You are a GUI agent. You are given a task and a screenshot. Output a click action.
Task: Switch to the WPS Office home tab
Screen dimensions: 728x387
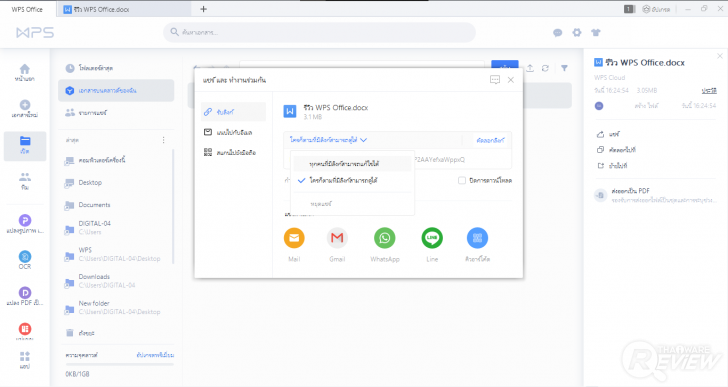[27, 9]
